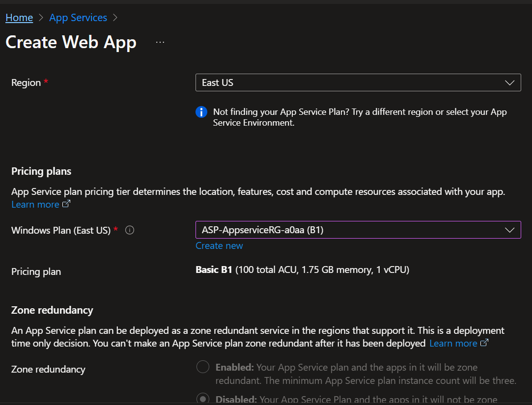Click the blue info icon beside App Service Plan notice

click(x=201, y=112)
